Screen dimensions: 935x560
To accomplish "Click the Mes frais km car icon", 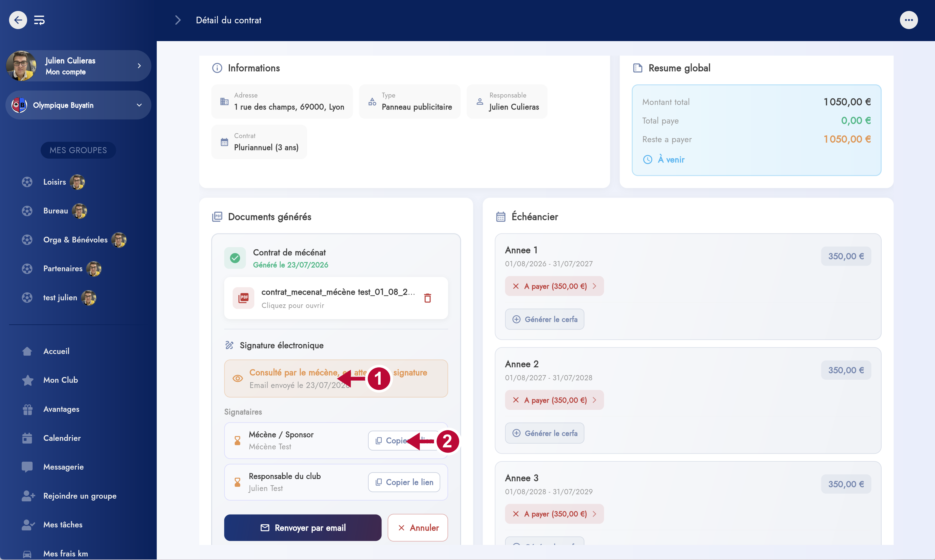I will pyautogui.click(x=27, y=554).
